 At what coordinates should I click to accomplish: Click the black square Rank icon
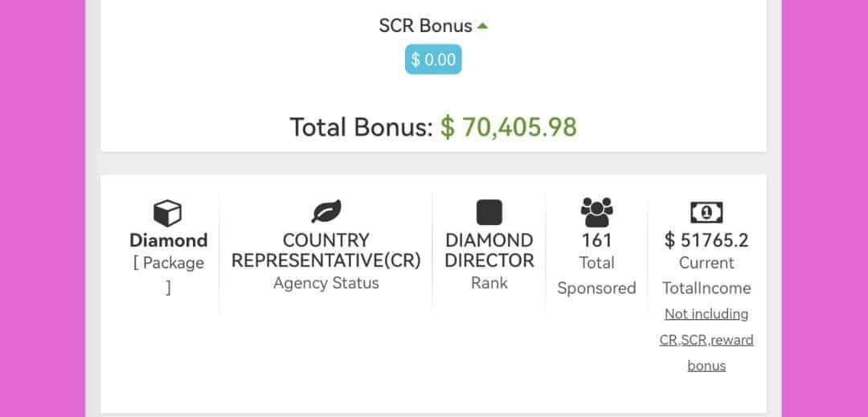click(x=489, y=212)
